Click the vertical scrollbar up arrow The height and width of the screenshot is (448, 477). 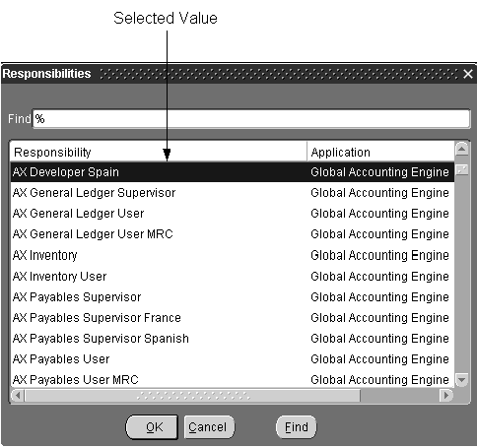(461, 150)
